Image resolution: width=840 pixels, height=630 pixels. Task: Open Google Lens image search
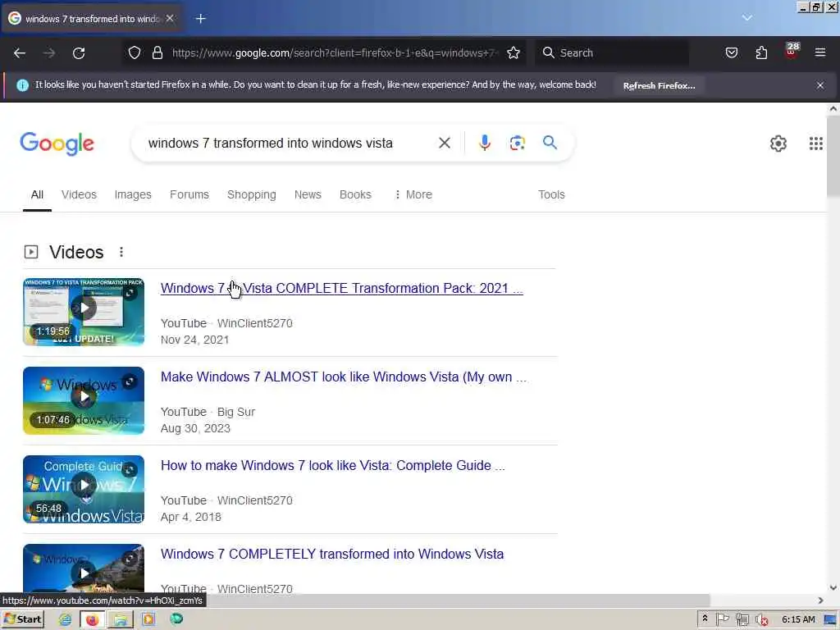click(x=517, y=143)
